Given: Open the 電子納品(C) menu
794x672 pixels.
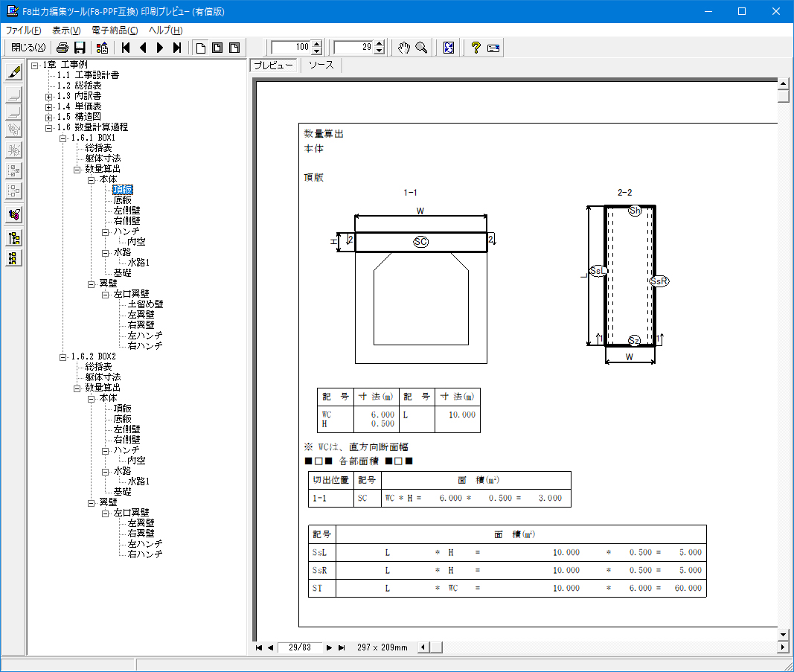Looking at the screenshot, I should (x=115, y=31).
